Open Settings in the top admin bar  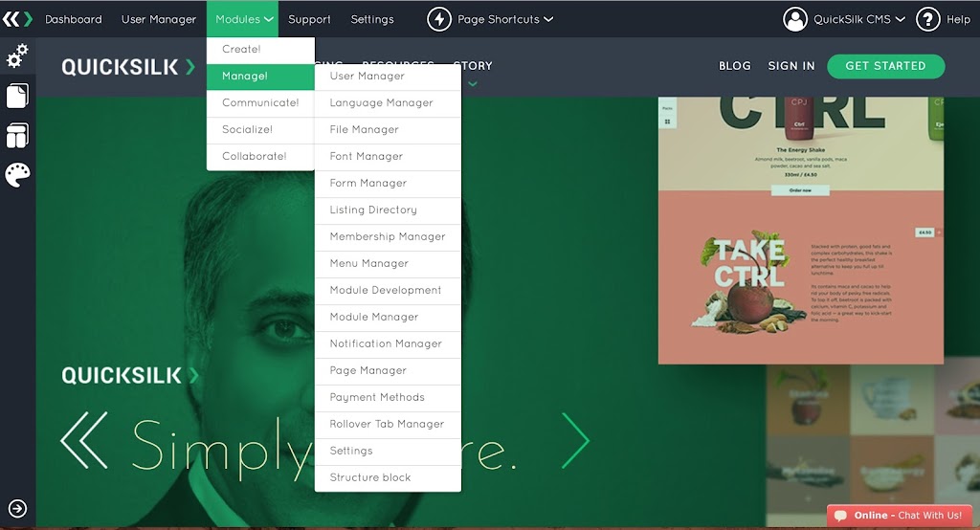(372, 19)
